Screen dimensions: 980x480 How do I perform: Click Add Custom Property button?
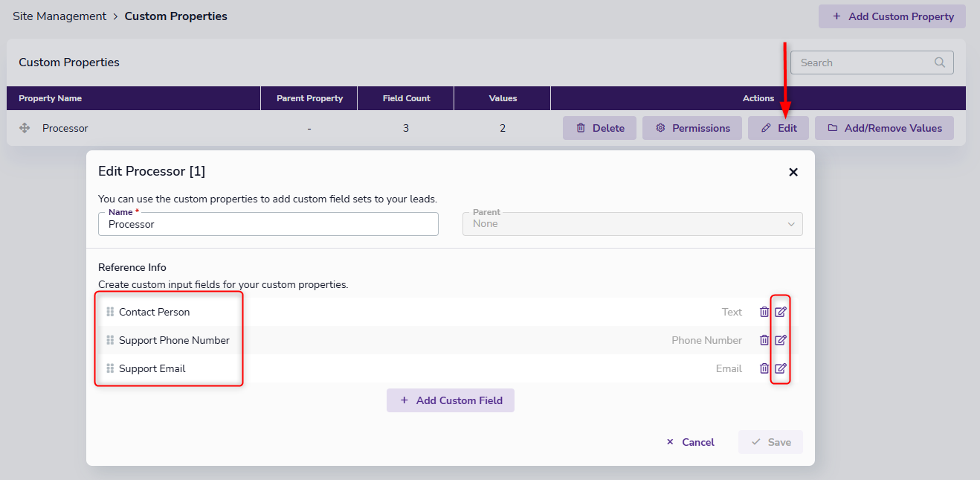click(892, 16)
